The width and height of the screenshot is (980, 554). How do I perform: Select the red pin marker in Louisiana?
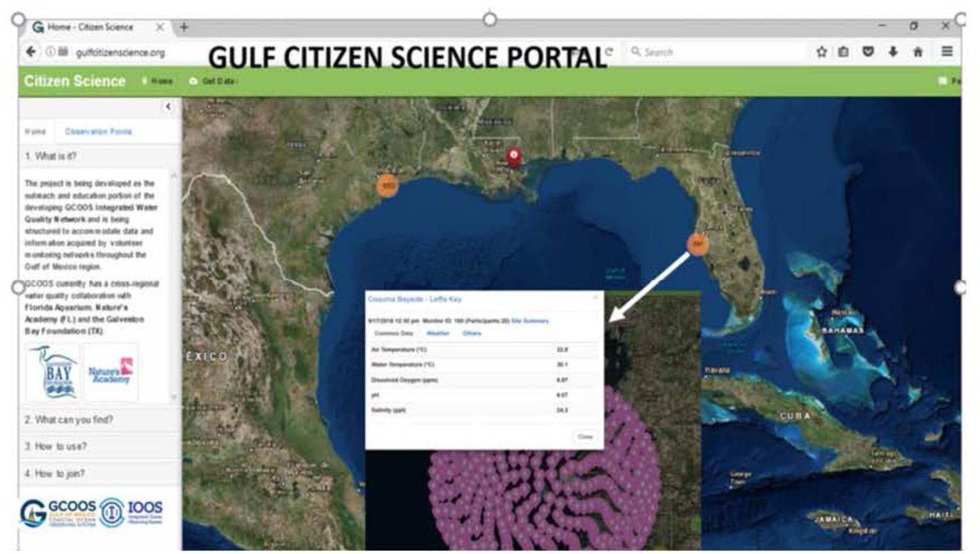coord(513,157)
